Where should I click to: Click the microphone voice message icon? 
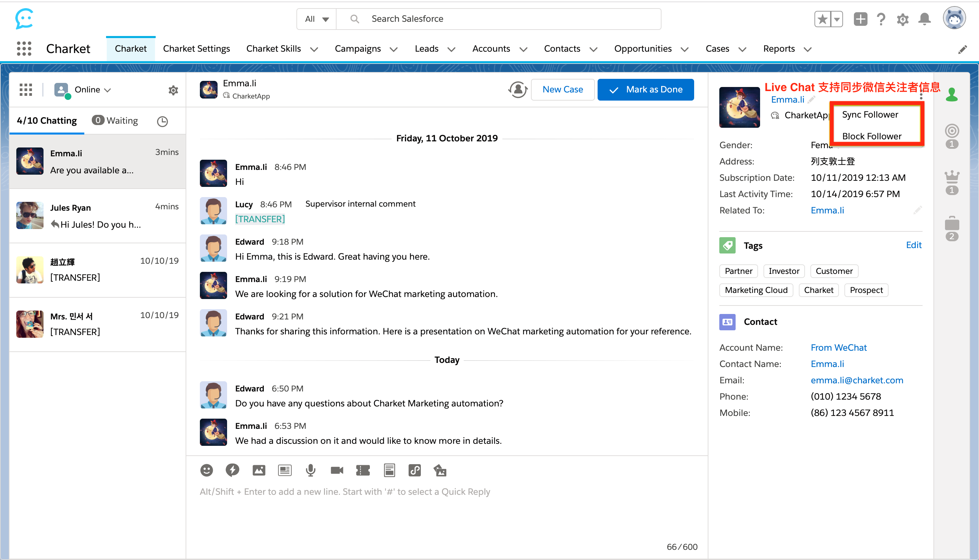tap(310, 470)
